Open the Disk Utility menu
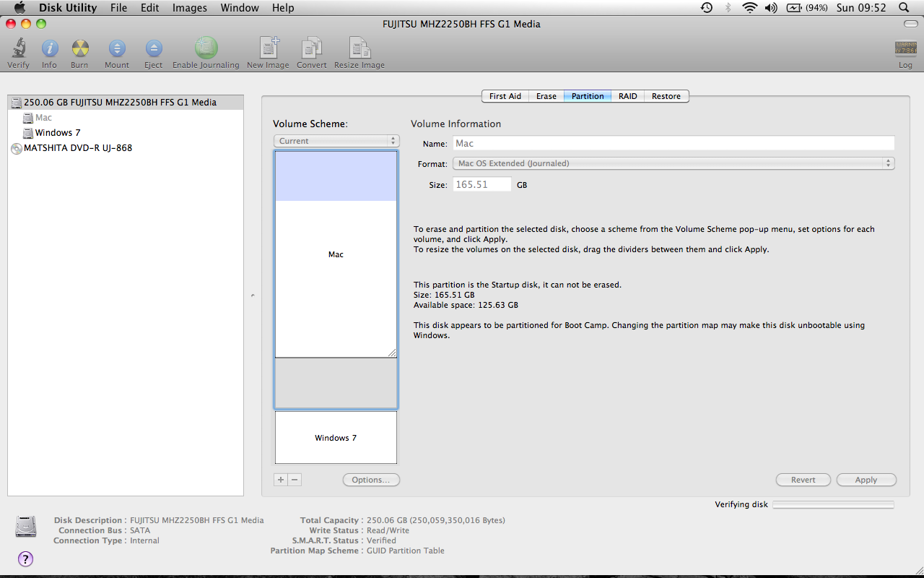924x578 pixels. (x=68, y=8)
